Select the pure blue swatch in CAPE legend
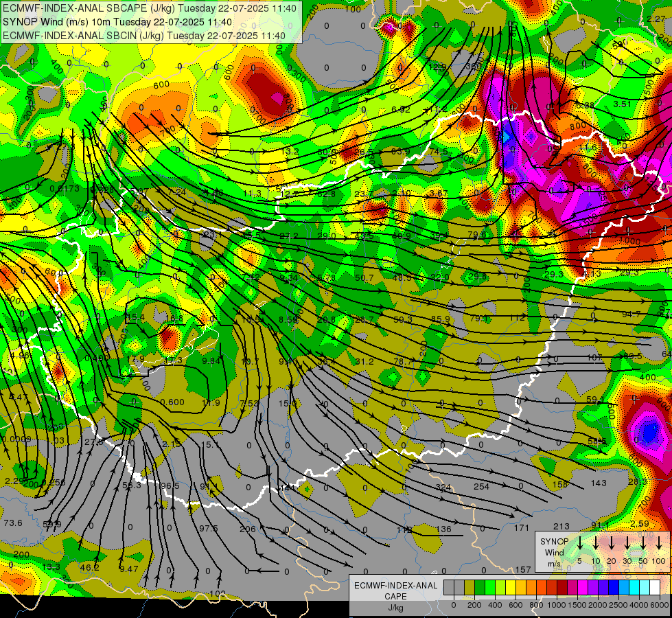 pos(614,587)
